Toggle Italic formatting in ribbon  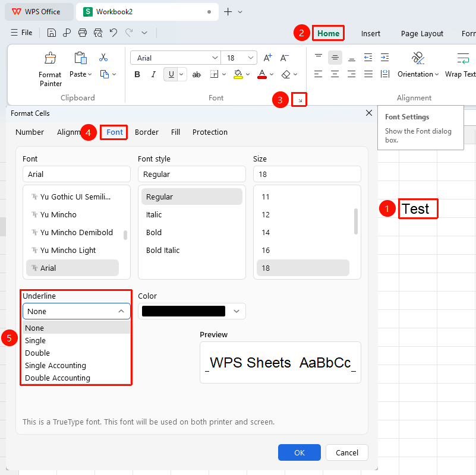coord(153,74)
